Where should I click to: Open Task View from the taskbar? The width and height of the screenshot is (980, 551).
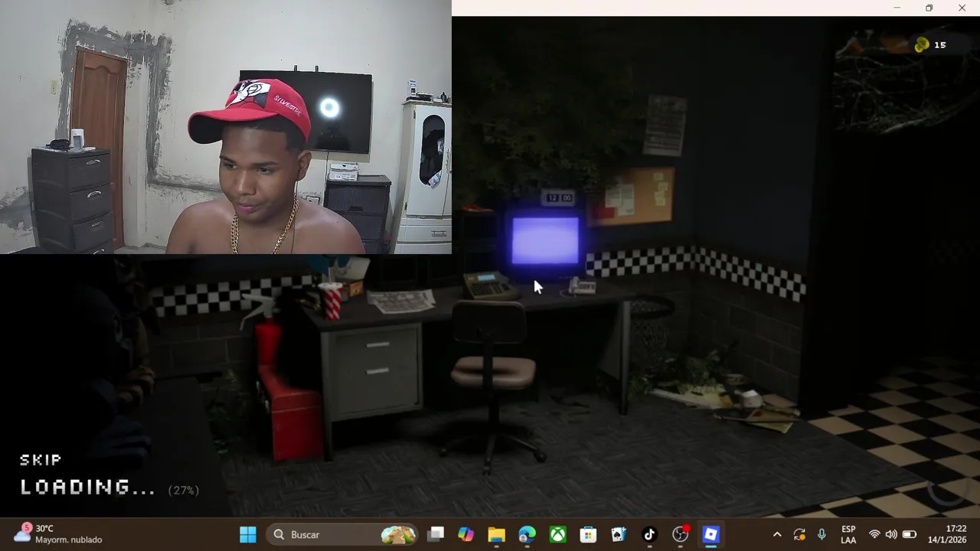pyautogui.click(x=436, y=534)
